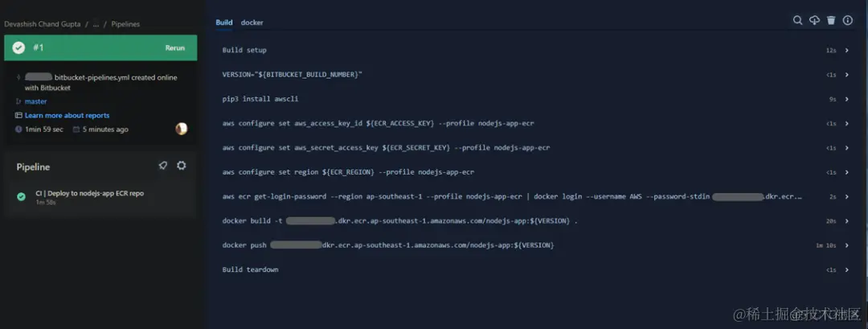Click the pin icon next to Pipeline
This screenshot has height=329, width=868.
coord(162,166)
